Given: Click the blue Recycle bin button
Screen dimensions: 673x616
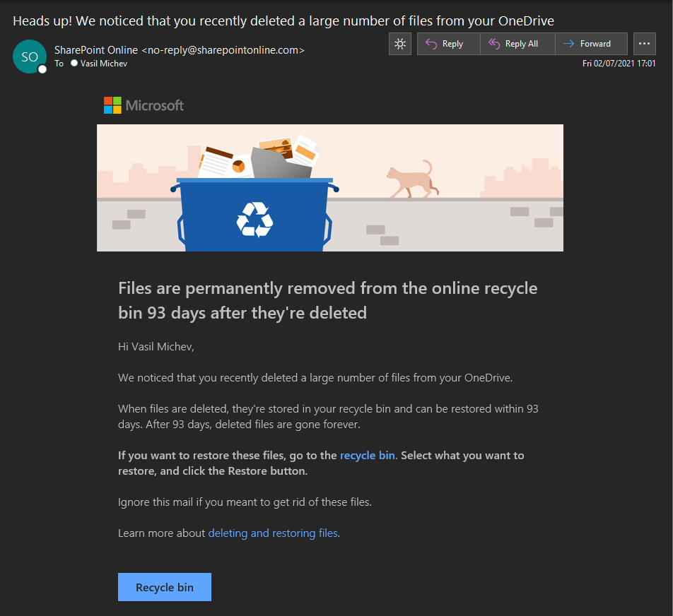Looking at the screenshot, I should (165, 587).
